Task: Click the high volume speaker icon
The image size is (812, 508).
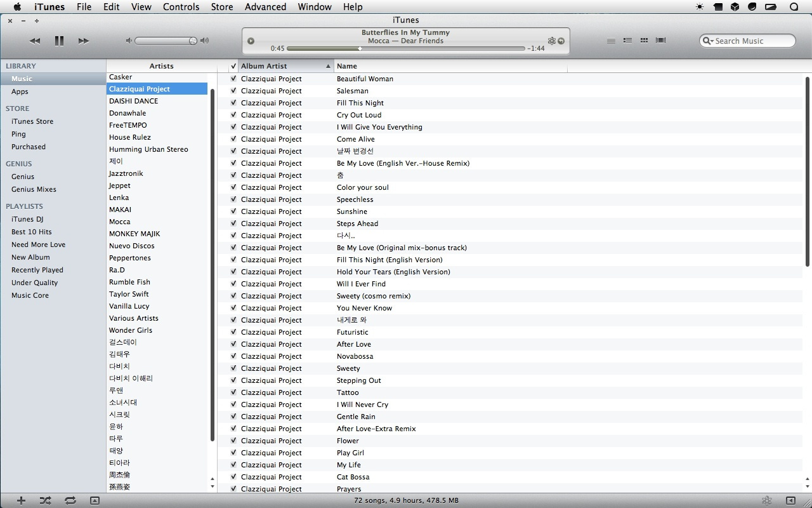Action: (204, 41)
